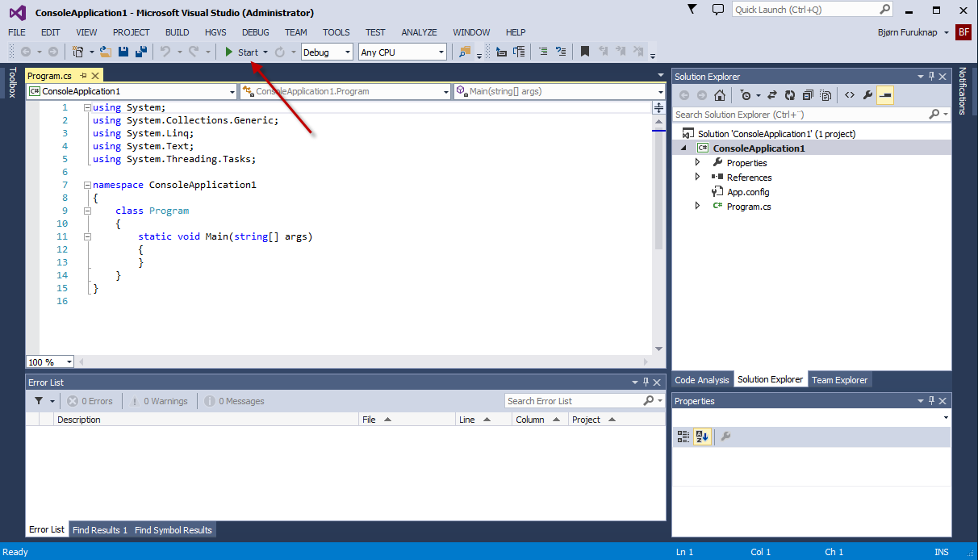
Task: Toggle Alphabetical sort in Properties panel
Action: click(x=702, y=437)
